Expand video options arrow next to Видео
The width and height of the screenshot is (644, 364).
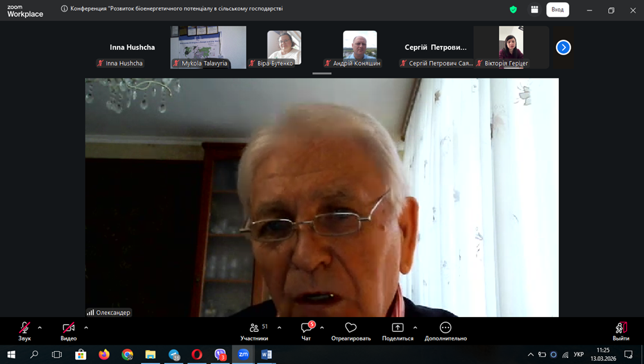pos(86,328)
